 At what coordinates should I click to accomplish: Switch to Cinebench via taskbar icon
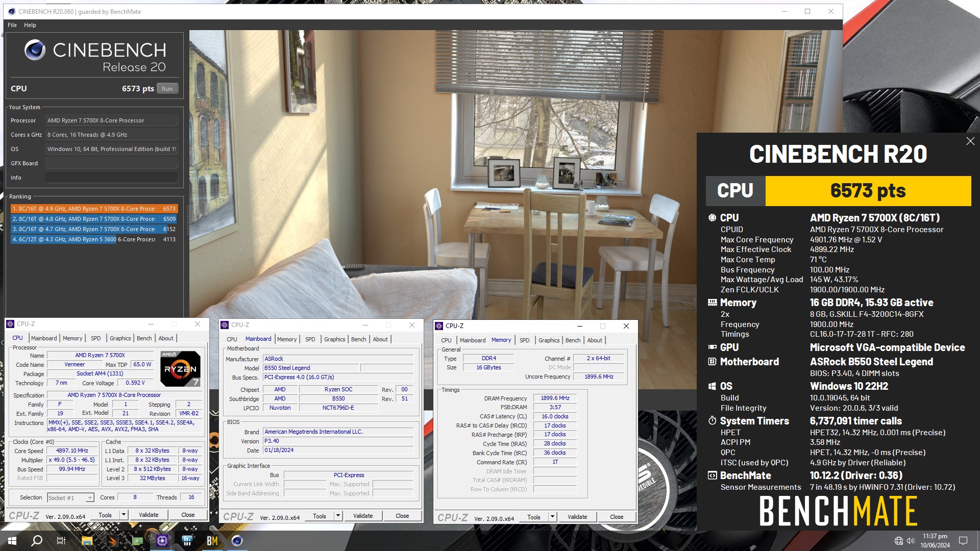pos(237,541)
